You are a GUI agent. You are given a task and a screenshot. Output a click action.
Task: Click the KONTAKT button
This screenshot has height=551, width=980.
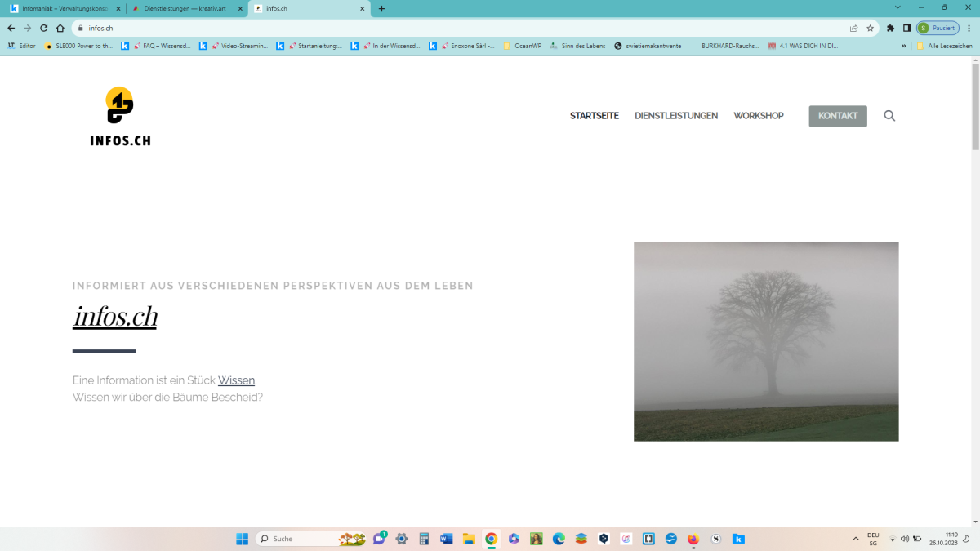point(838,116)
